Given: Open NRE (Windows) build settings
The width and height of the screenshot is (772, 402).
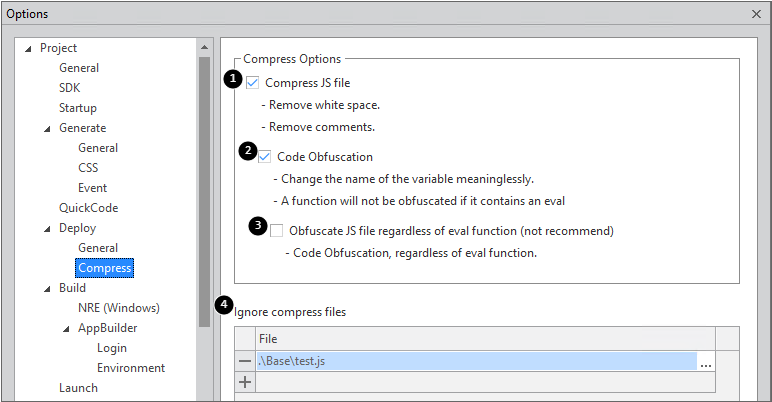Looking at the screenshot, I should point(118,308).
